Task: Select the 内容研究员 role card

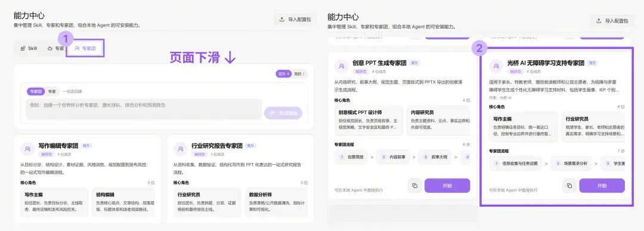Action: (x=438, y=121)
